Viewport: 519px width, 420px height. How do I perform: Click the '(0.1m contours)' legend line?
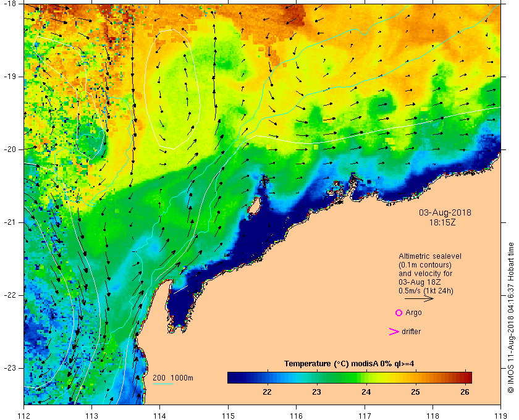click(x=425, y=265)
